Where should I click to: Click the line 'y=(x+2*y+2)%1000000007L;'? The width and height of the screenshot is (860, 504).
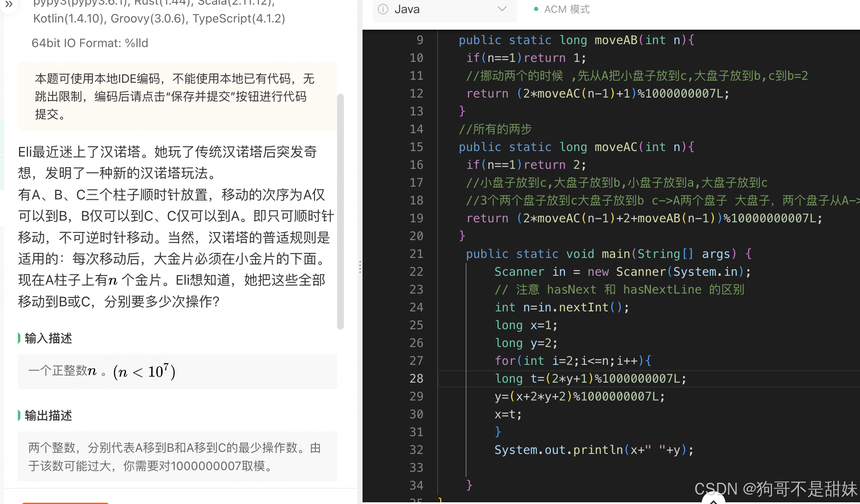tap(580, 396)
